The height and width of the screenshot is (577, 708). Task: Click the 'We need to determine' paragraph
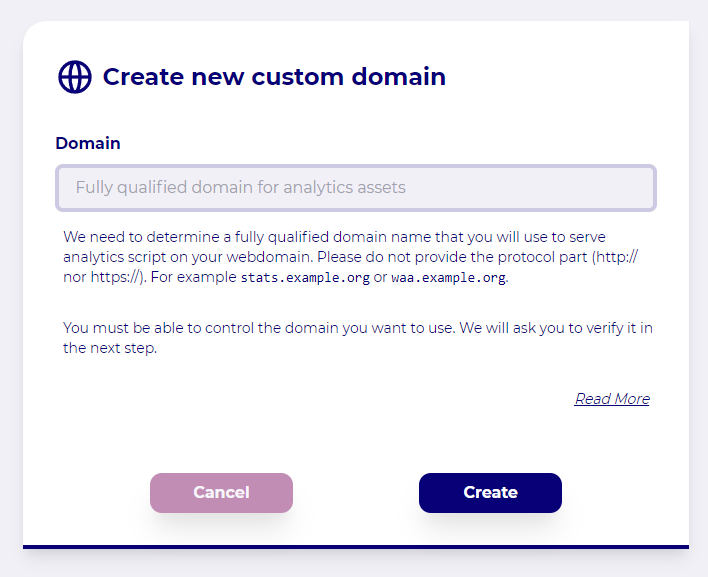(x=350, y=257)
